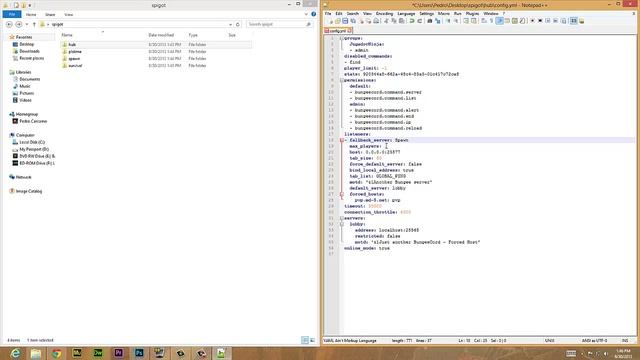Open the Explorer Share ribbon tab

pos(50,15)
